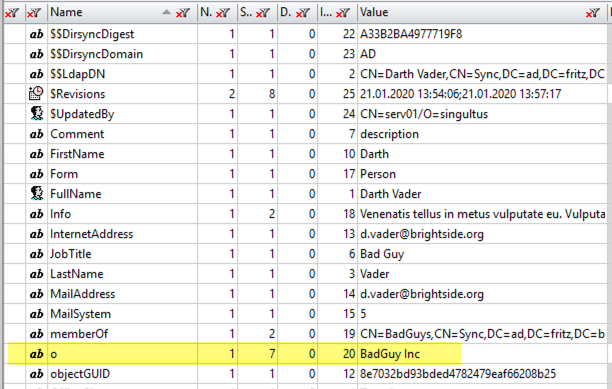Click the date-time icon for $Revisions
The height and width of the screenshot is (389, 612).
click(x=36, y=93)
